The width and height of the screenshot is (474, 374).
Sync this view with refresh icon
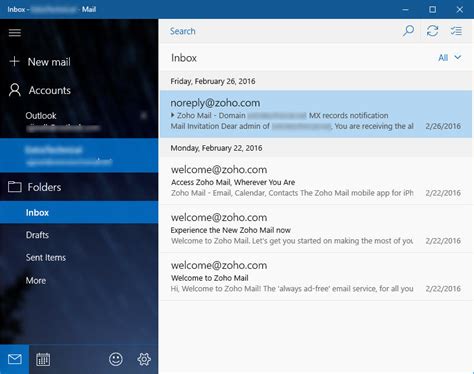[433, 31]
